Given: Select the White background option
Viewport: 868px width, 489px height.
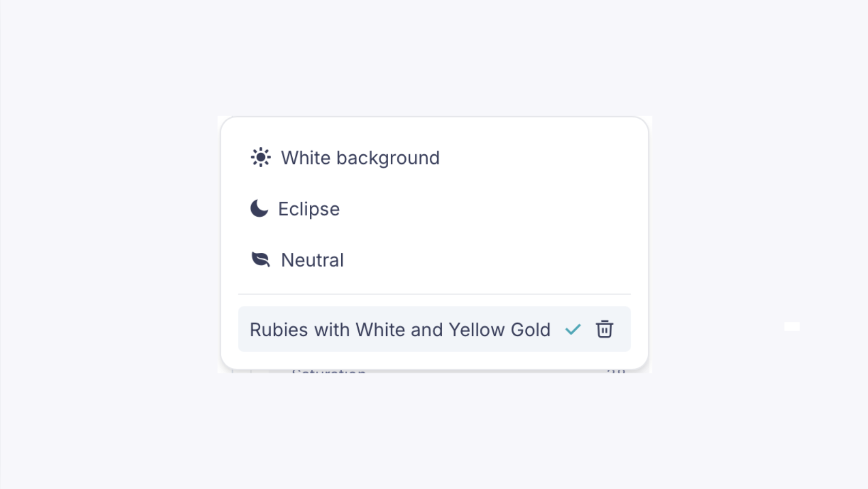Looking at the screenshot, I should point(360,158).
